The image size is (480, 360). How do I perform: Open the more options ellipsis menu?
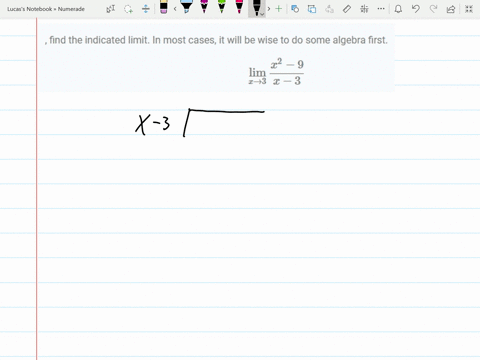(x=381, y=9)
